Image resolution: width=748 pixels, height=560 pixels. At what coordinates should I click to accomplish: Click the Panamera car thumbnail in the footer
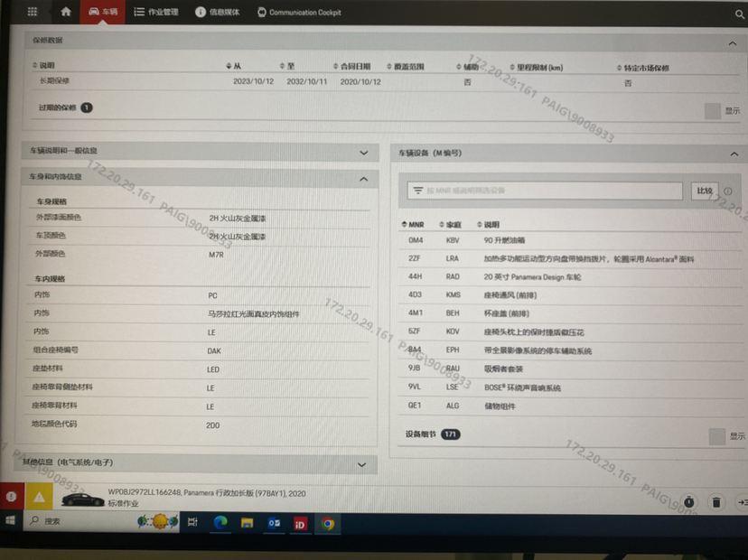[x=82, y=499]
